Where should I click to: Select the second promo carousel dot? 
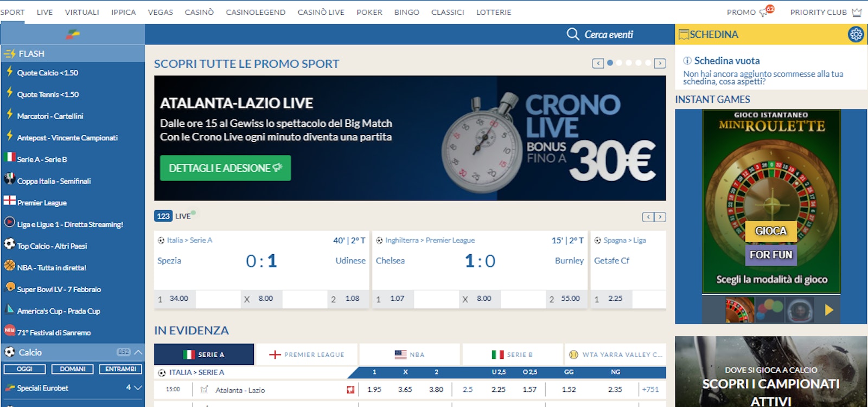(620, 63)
